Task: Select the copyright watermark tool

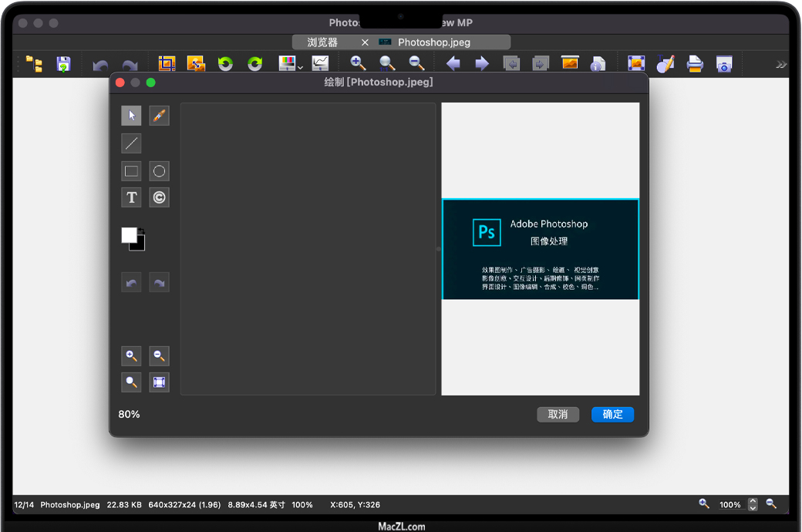Action: (159, 197)
